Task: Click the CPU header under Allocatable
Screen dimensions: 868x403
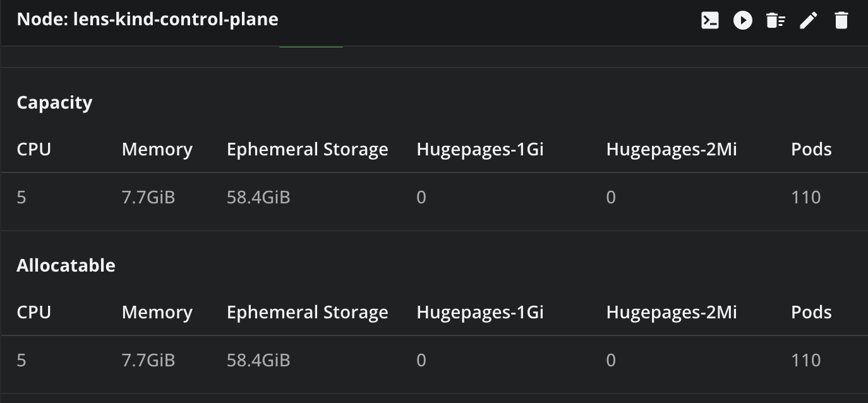Action: pos(34,313)
